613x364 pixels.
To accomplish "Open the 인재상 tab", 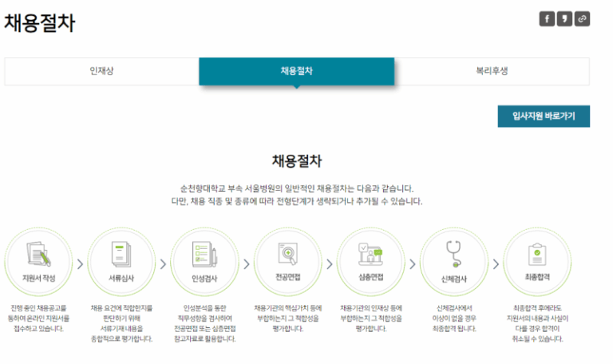I will coord(101,71).
